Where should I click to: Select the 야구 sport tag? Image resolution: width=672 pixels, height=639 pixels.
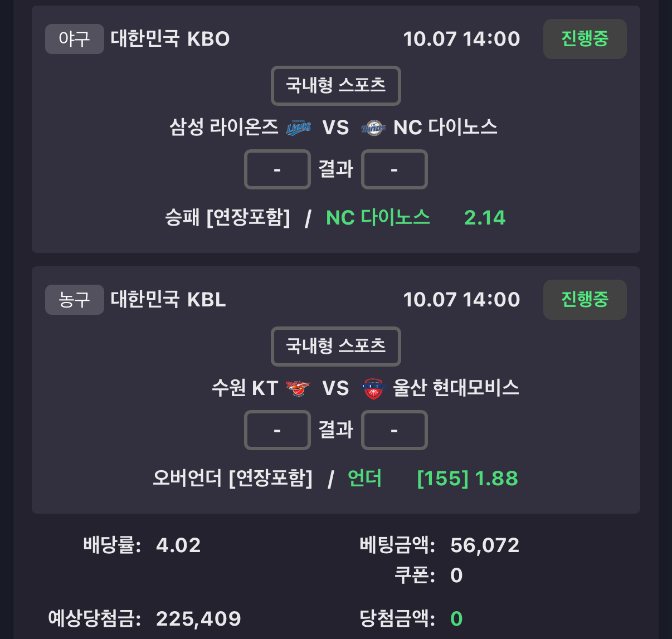point(74,39)
